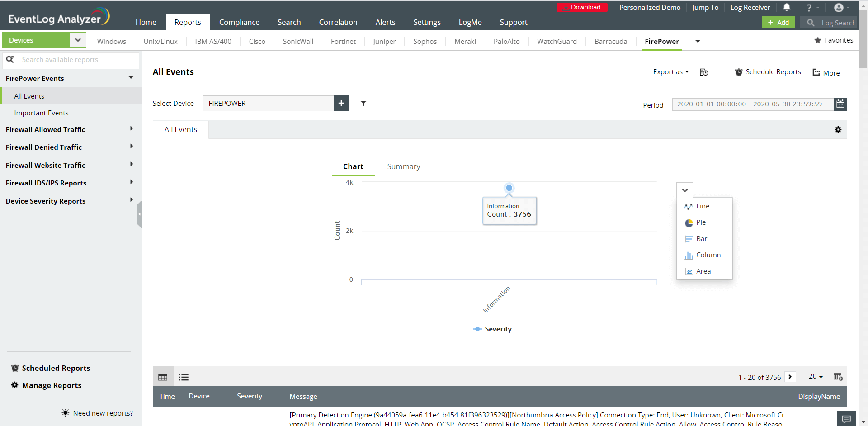Go to next page of results
This screenshot has width=868, height=426.
(790, 377)
